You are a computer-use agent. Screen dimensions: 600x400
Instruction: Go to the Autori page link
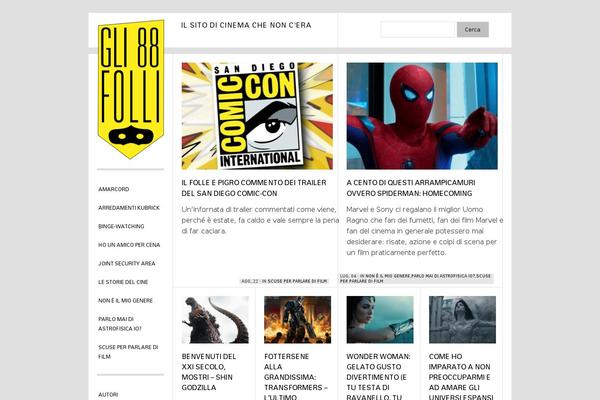coord(108,395)
